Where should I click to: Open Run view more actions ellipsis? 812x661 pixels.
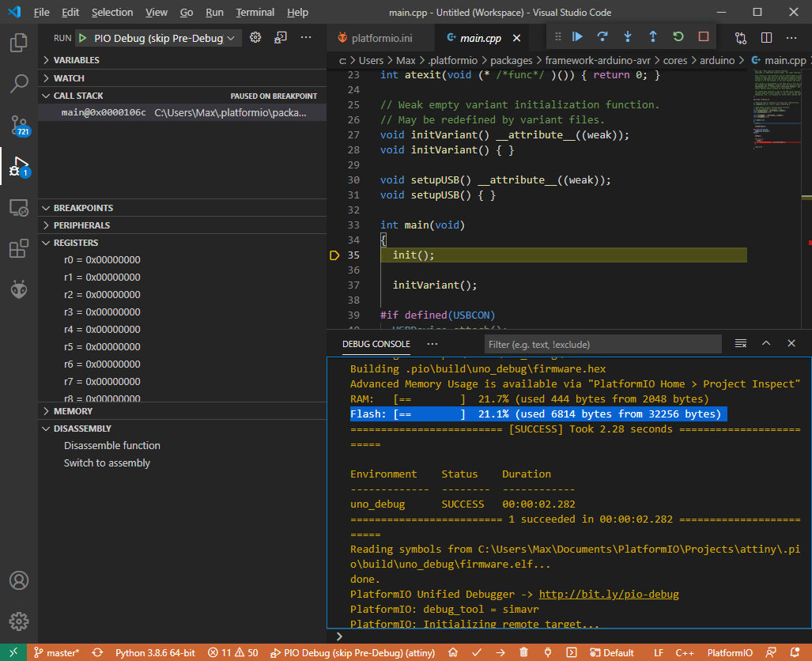click(306, 37)
